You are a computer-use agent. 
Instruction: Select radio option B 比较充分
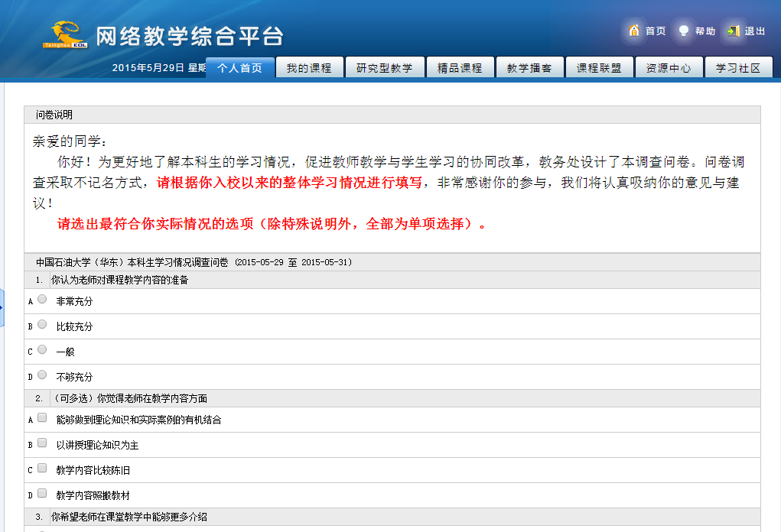pyautogui.click(x=42, y=325)
